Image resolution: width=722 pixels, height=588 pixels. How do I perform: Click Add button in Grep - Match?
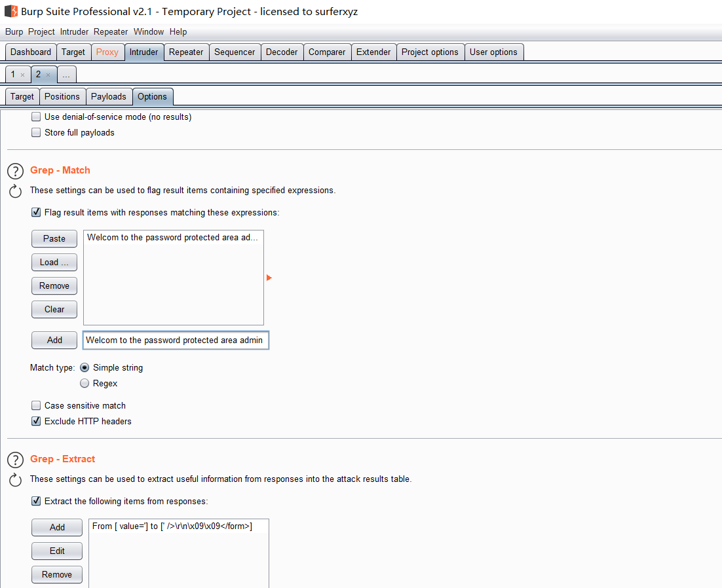pyautogui.click(x=54, y=340)
